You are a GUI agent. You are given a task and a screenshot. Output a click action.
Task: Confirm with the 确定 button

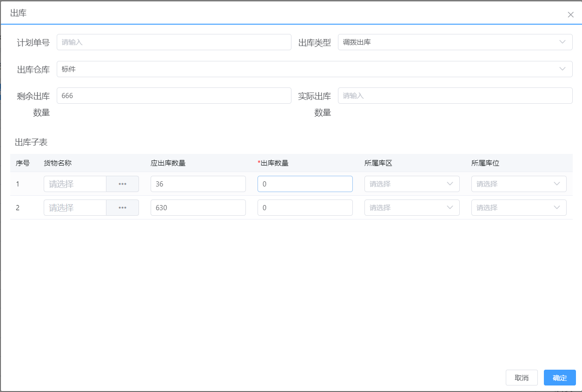(560, 378)
